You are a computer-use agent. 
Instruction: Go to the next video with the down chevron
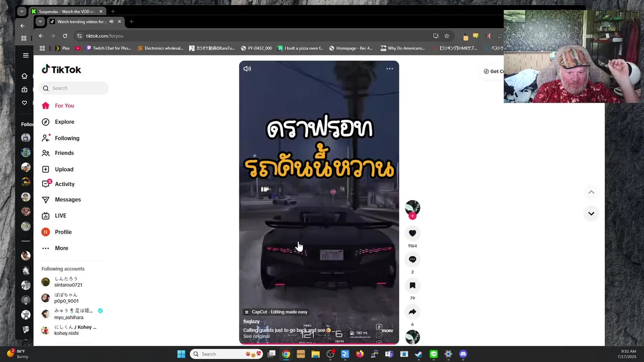point(591,214)
